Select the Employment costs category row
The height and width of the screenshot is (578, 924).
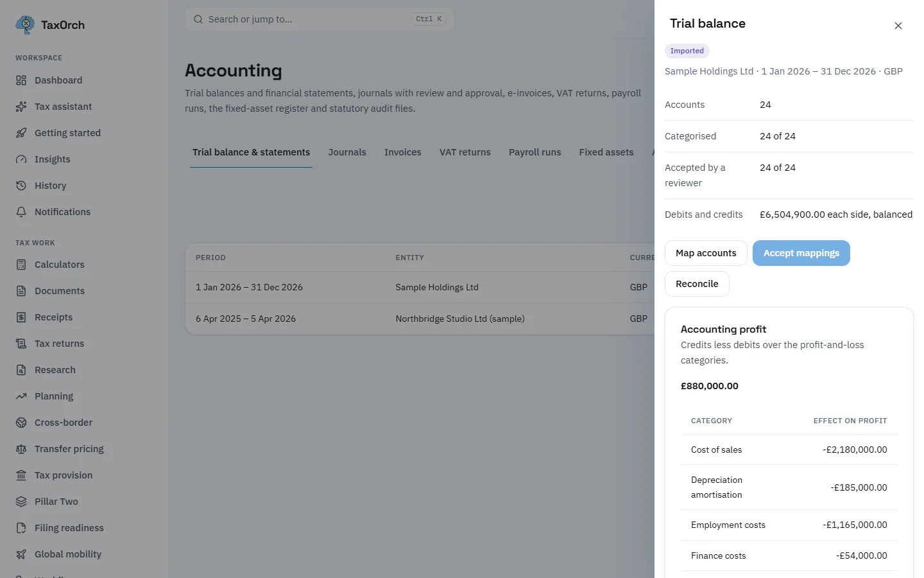(x=789, y=525)
